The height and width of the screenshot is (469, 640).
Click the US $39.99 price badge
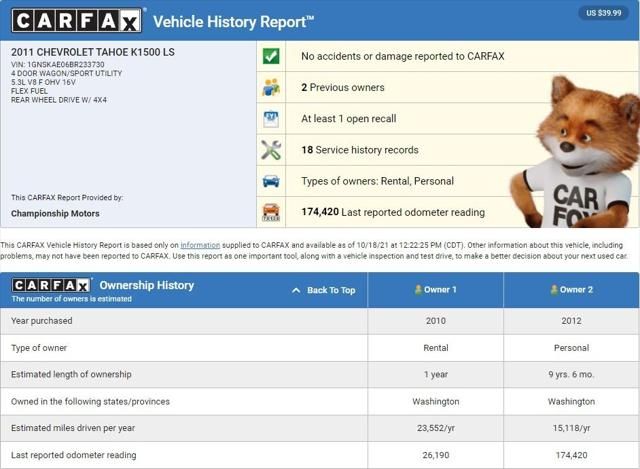(604, 13)
